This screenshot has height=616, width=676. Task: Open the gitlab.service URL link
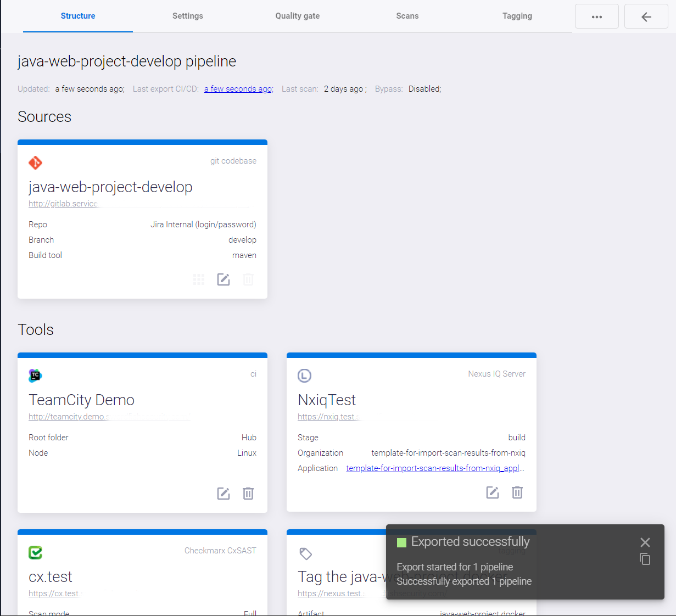pyautogui.click(x=63, y=204)
